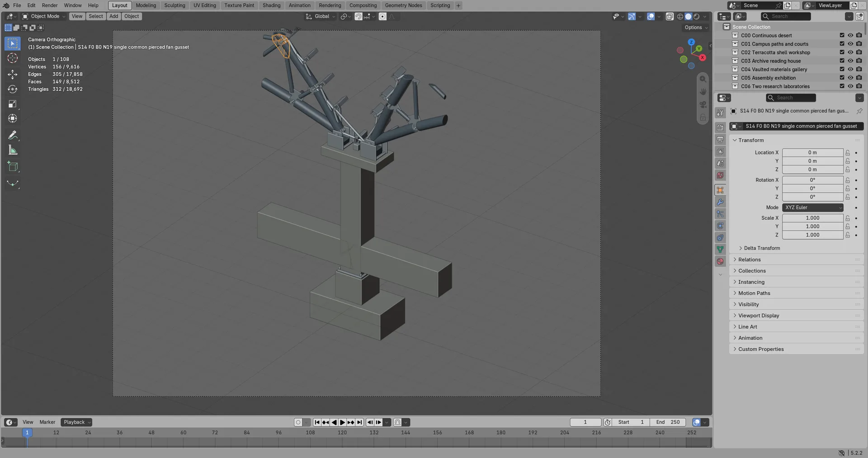Expand the Viewport Display panel
This screenshot has height=458, width=868.
797,316
